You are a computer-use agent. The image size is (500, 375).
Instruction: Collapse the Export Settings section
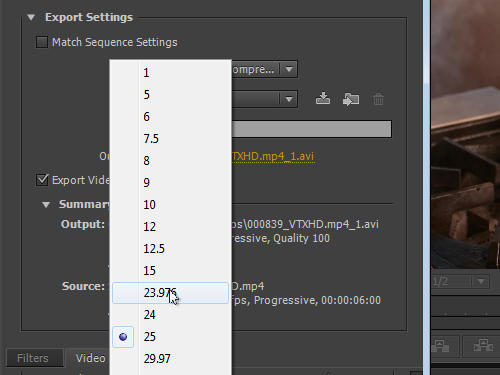(x=31, y=17)
